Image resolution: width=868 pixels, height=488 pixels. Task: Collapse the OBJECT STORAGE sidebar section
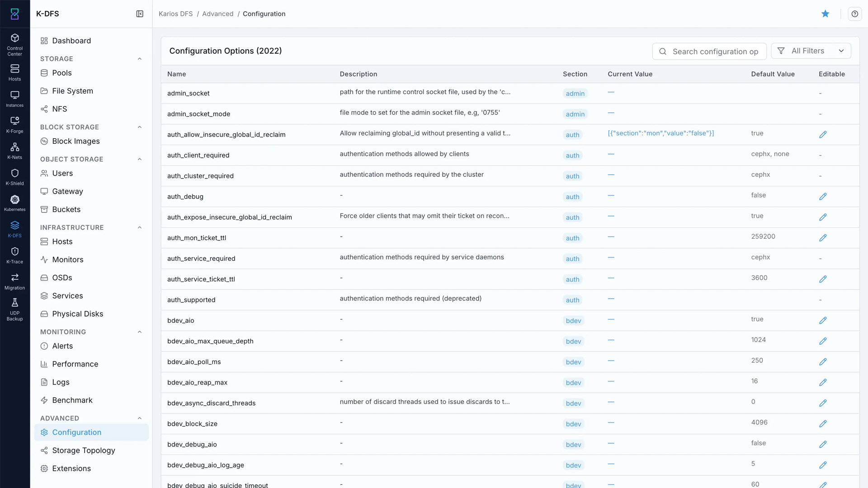click(x=140, y=159)
